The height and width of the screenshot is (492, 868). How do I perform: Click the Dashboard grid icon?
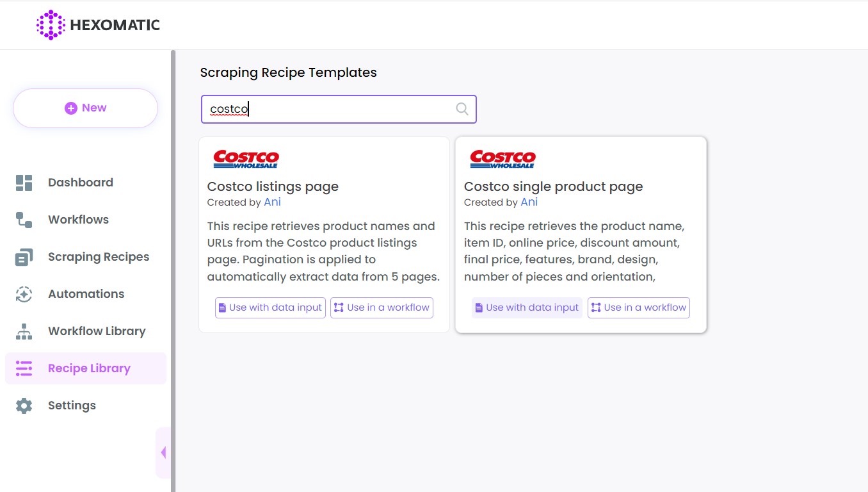(24, 183)
